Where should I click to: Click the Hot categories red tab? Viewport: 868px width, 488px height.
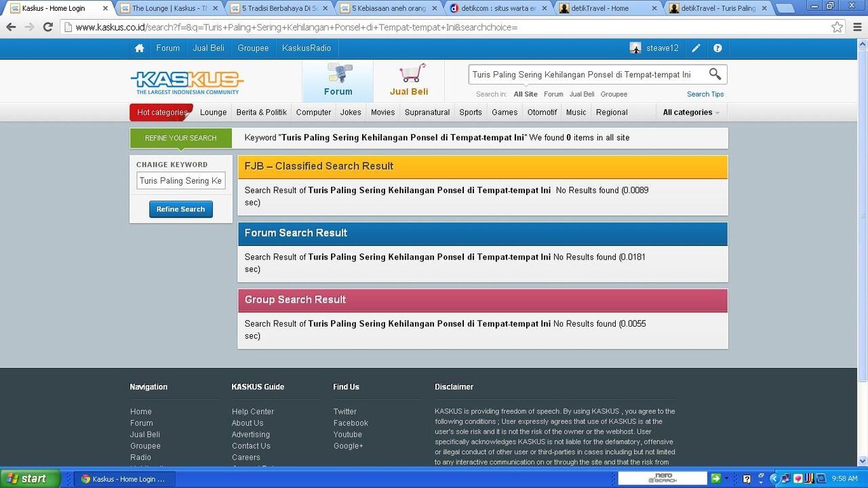click(x=161, y=113)
